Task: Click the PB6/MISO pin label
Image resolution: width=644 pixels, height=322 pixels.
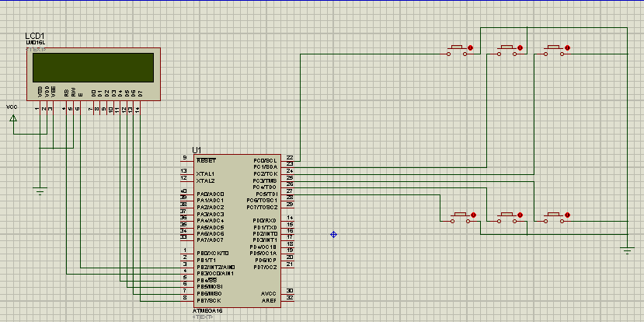Action: (x=209, y=294)
